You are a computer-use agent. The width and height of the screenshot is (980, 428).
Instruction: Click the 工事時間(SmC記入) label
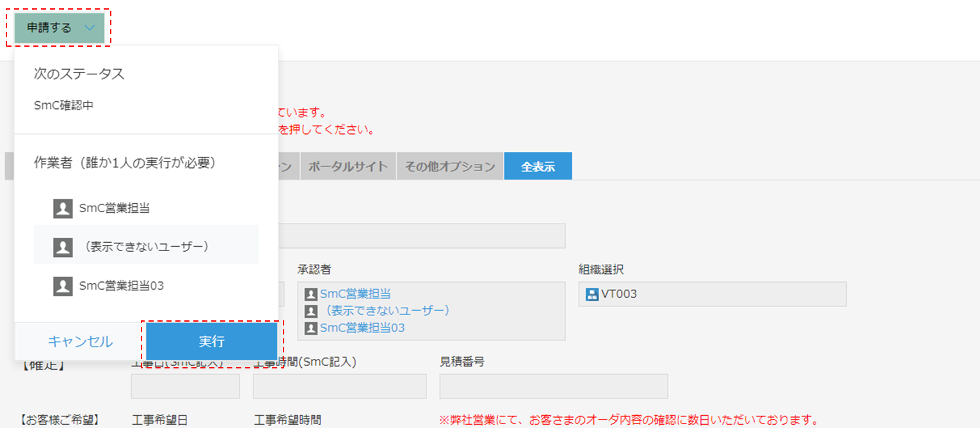coord(305,362)
